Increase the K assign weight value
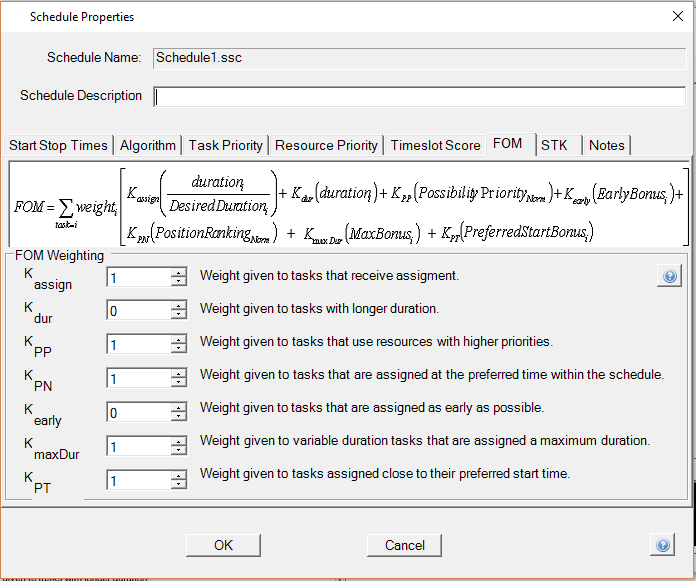The height and width of the screenshot is (581, 696). tap(179, 272)
